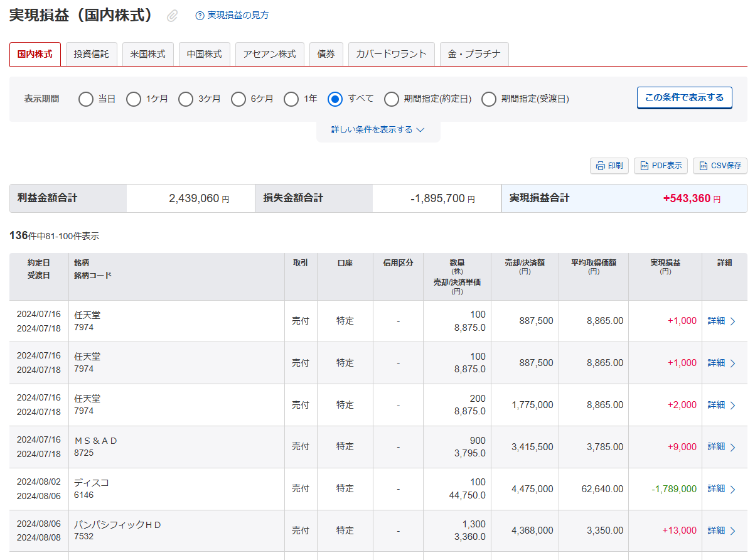Switch to the 金・プラチナ tab
Screen dimensions: 755x560
point(474,54)
